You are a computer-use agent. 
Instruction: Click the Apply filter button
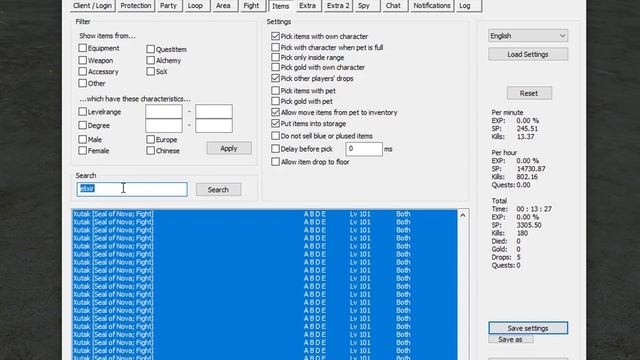(x=229, y=148)
